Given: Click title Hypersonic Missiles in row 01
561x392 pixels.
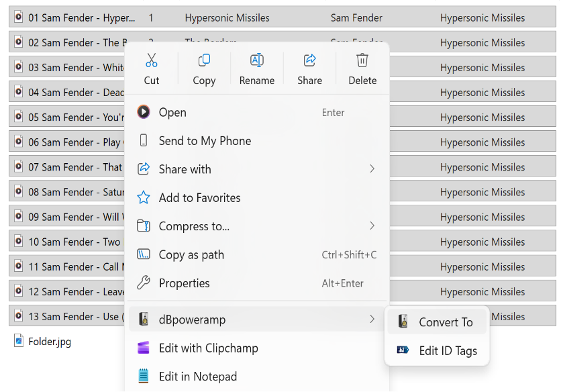Looking at the screenshot, I should coord(227,18).
